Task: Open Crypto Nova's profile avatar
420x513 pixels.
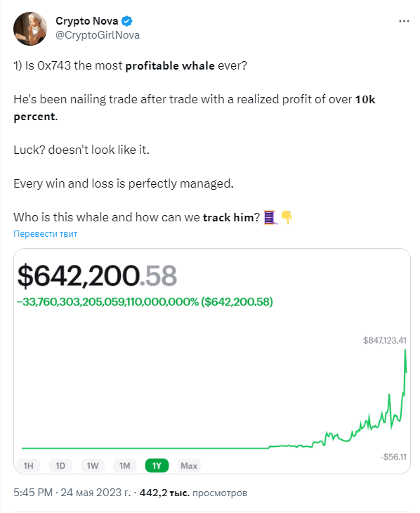Action: (30, 29)
